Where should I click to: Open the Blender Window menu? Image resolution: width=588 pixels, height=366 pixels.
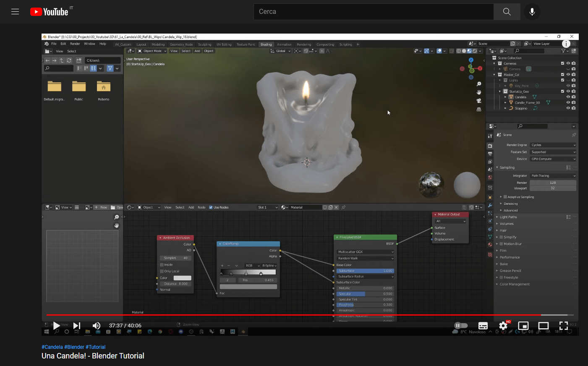pyautogui.click(x=89, y=44)
